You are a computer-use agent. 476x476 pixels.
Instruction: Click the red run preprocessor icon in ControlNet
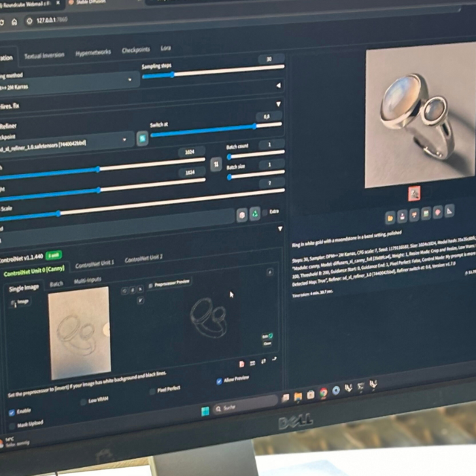(x=242, y=364)
